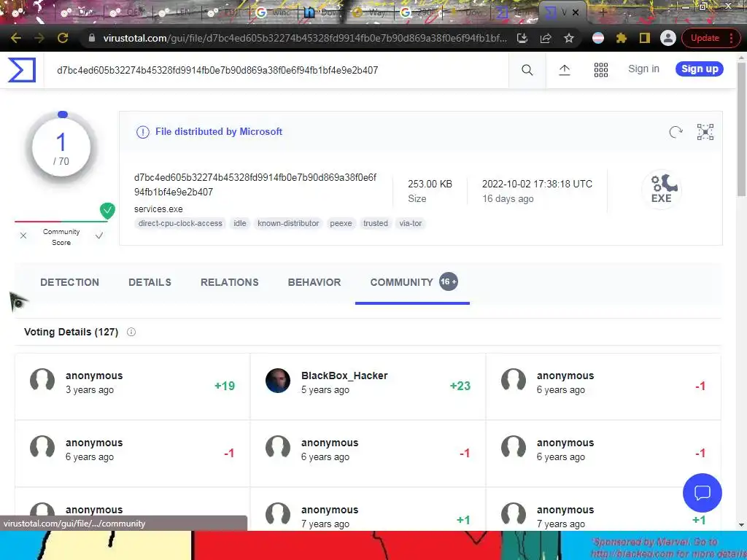Open the chat bubble floating button

(703, 493)
